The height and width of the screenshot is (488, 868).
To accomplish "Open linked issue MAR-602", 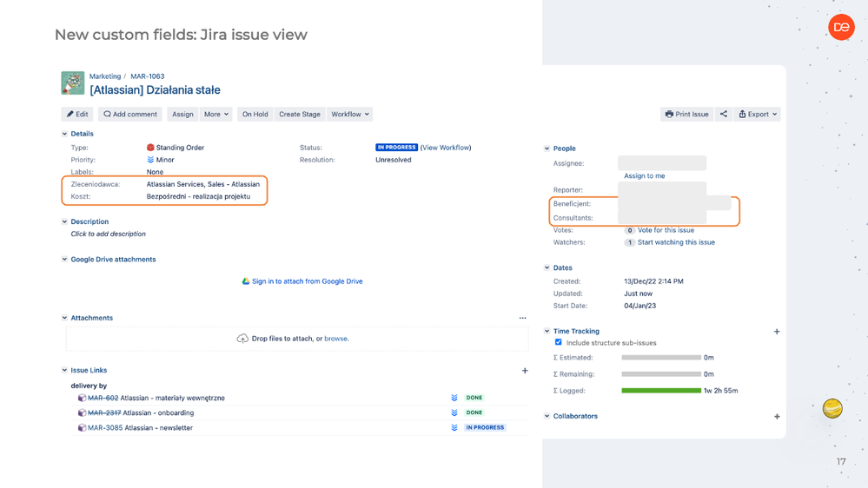I will point(103,398).
